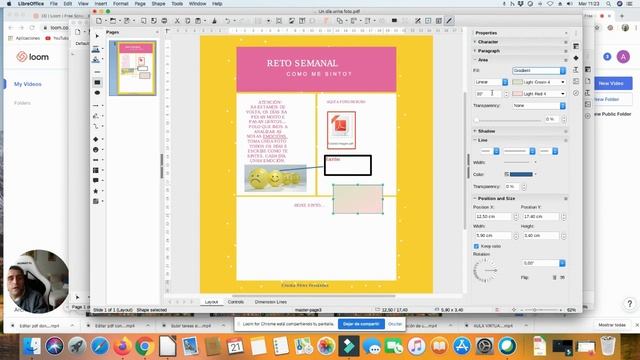Click the Cut scissors toolbar icon

click(177, 20)
